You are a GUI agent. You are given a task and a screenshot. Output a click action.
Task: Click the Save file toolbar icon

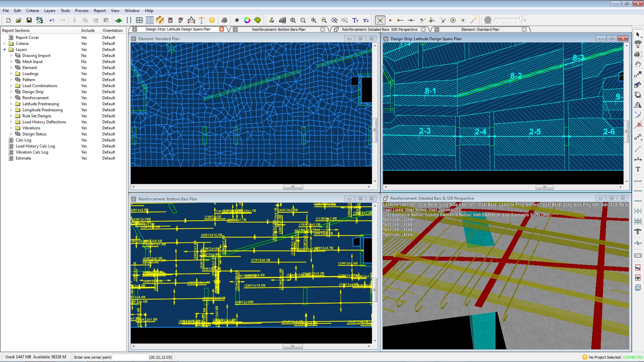(x=29, y=20)
